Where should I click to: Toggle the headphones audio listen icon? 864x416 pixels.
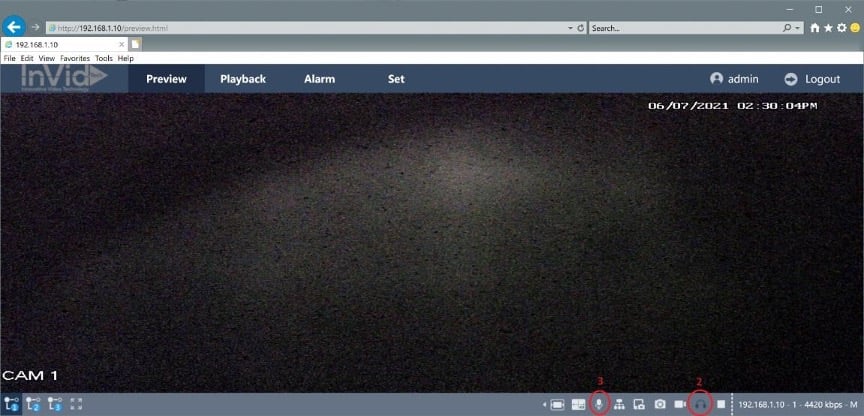699,404
